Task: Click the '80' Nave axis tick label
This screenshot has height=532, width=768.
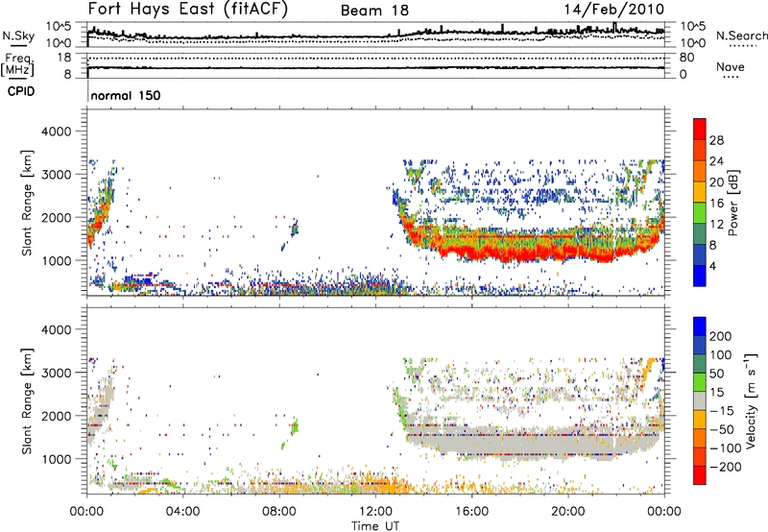Action: tap(686, 58)
